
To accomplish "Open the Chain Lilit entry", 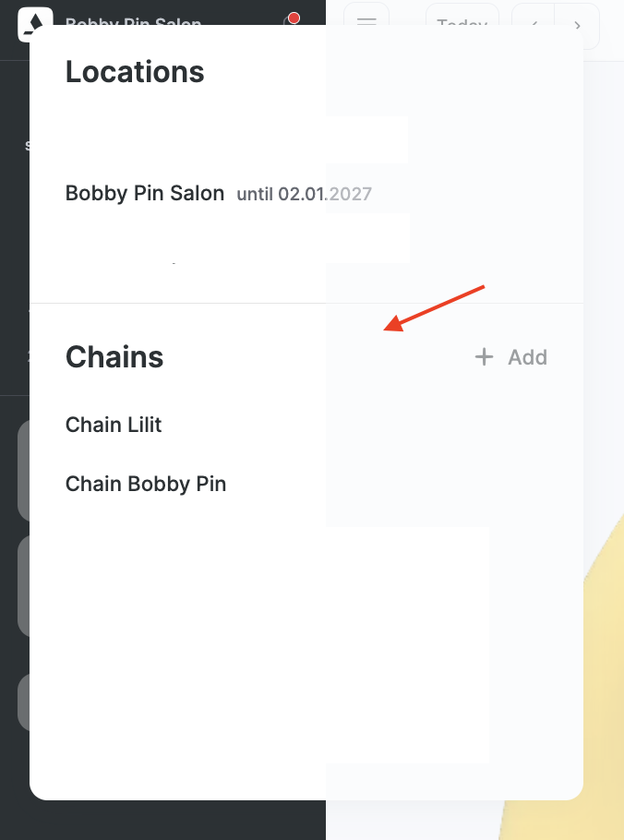I will point(114,425).
